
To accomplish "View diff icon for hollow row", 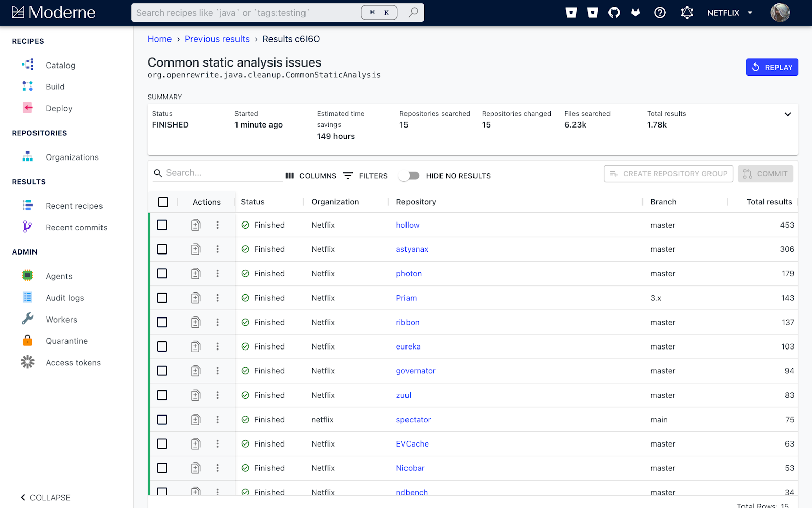I will pos(196,225).
